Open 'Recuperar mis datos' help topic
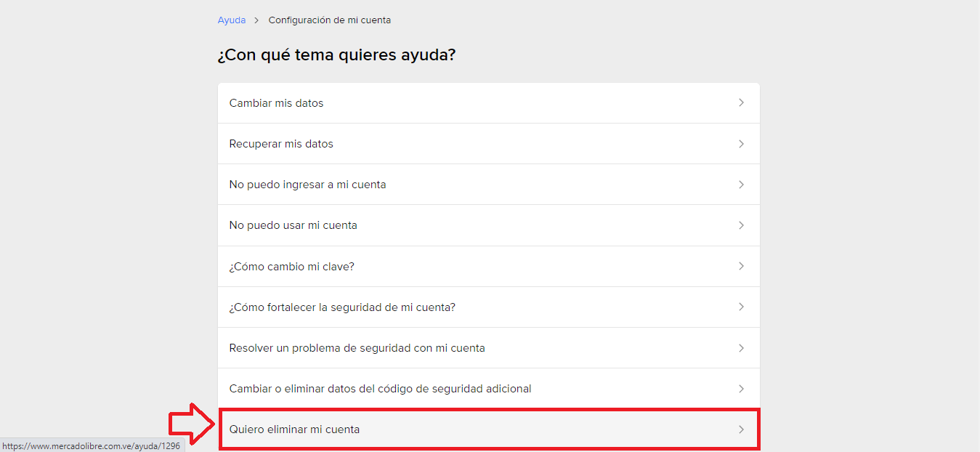980x452 pixels. pos(489,144)
